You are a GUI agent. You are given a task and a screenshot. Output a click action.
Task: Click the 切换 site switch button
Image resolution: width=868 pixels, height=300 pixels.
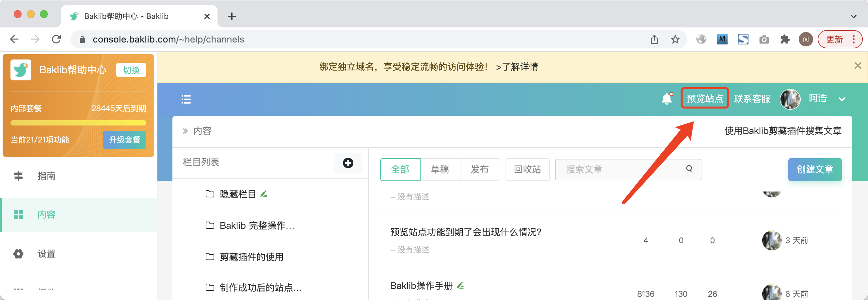pos(131,70)
